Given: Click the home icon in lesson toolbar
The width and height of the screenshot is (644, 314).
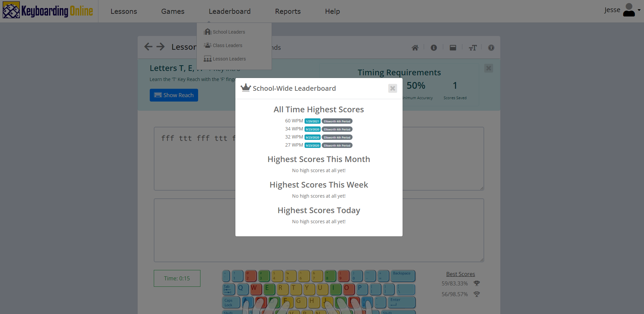Looking at the screenshot, I should 415,48.
